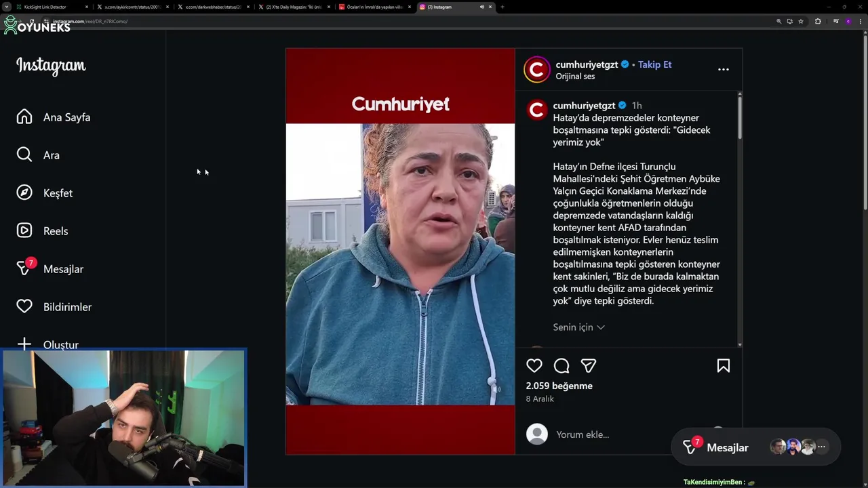Switch to Öcalan'ın İmralı'da tab
The width and height of the screenshot is (868, 488).
(x=374, y=7)
